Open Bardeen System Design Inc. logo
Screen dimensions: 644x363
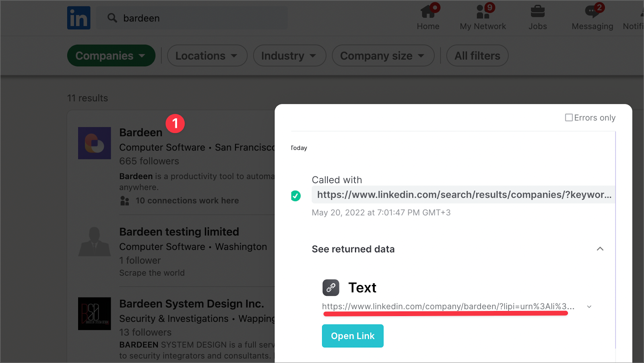point(95,313)
